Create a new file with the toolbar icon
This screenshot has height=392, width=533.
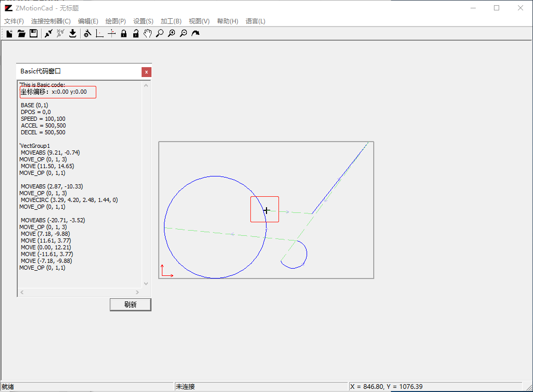click(9, 33)
